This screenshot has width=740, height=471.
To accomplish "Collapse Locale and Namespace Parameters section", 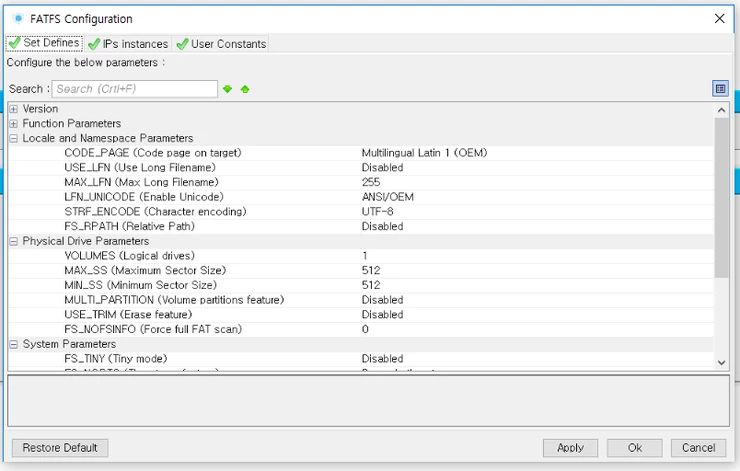I will [14, 138].
